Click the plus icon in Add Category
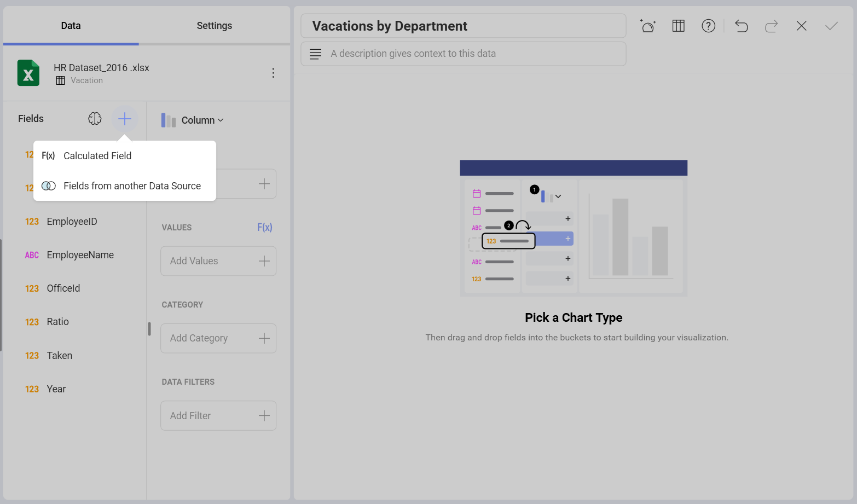Image resolution: width=857 pixels, height=504 pixels. (264, 338)
